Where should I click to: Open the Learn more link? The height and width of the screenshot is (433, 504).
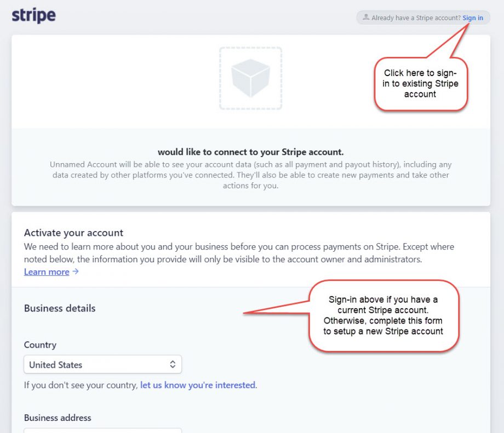46,272
